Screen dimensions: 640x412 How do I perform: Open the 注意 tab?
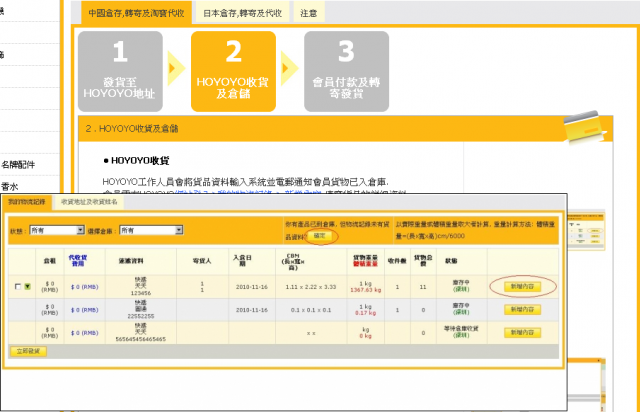(x=309, y=13)
